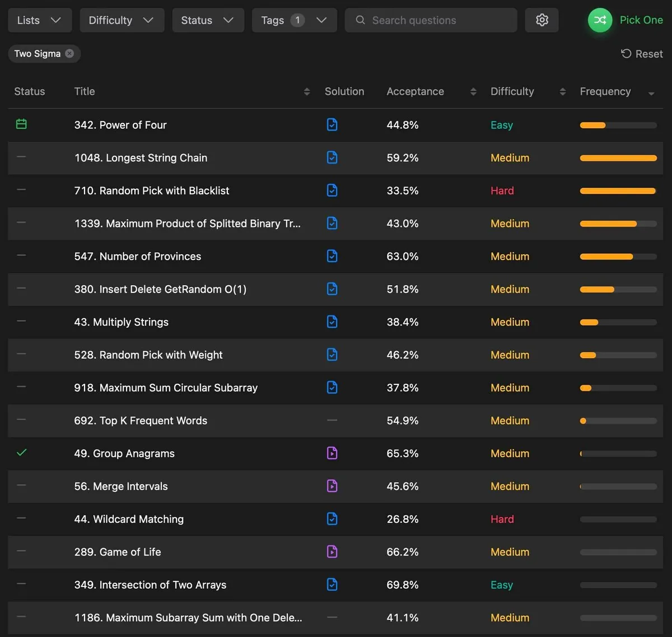Open solution article for Power of Four
This screenshot has height=637, width=672.
coord(332,125)
